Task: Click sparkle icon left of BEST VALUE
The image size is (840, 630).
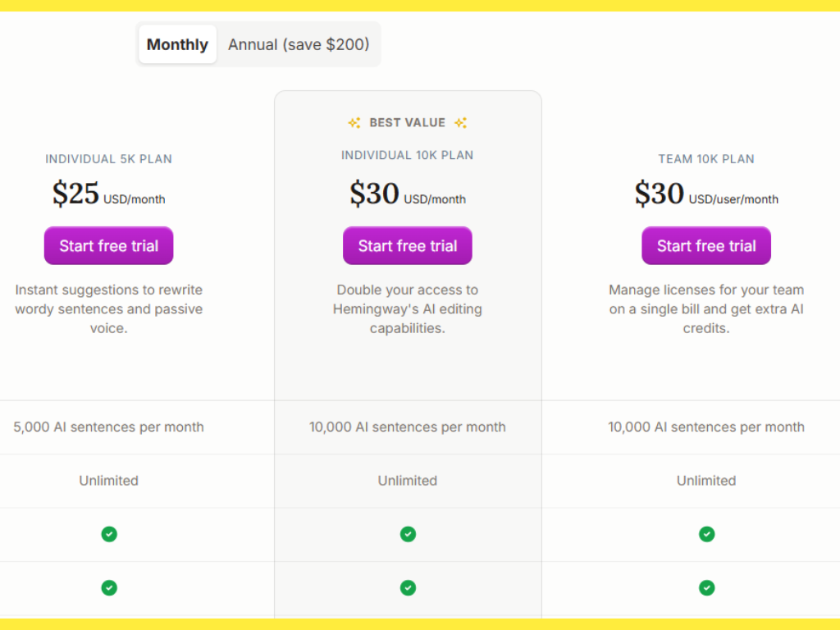Action: tap(354, 123)
